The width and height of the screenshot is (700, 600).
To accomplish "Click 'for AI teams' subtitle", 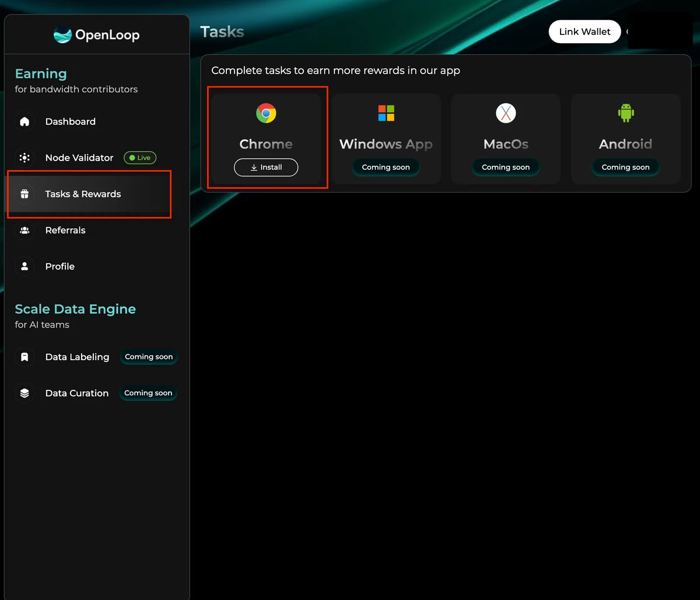I will coord(42,325).
